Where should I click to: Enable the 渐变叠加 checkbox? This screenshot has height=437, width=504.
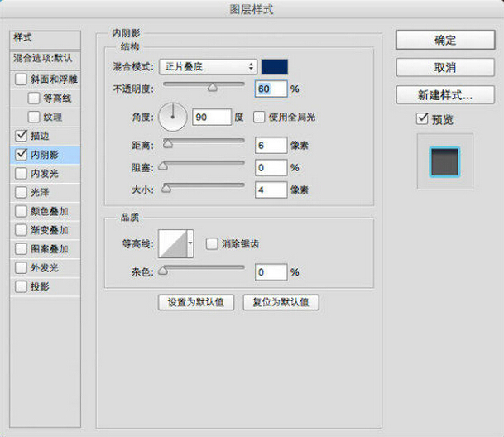pyautogui.click(x=21, y=230)
